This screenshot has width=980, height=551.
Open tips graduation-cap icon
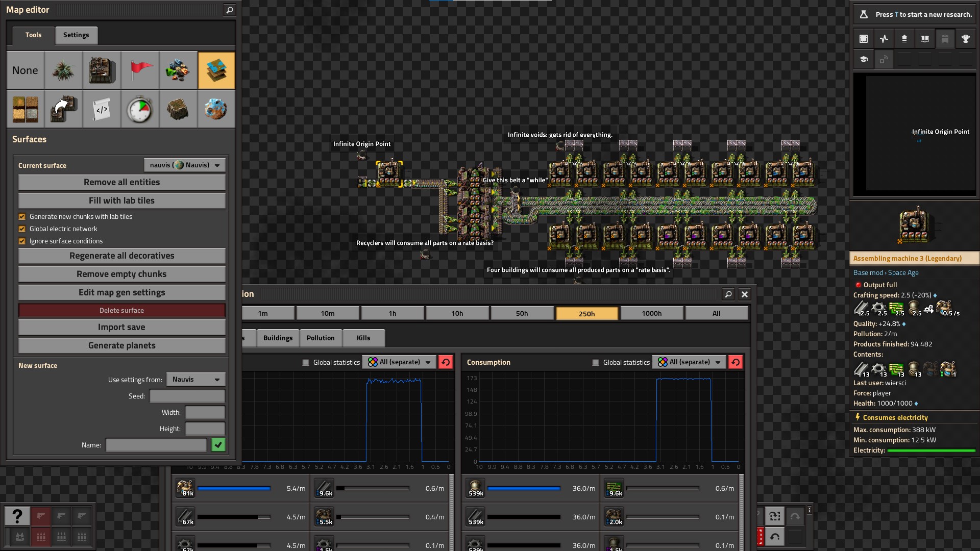pyautogui.click(x=864, y=59)
